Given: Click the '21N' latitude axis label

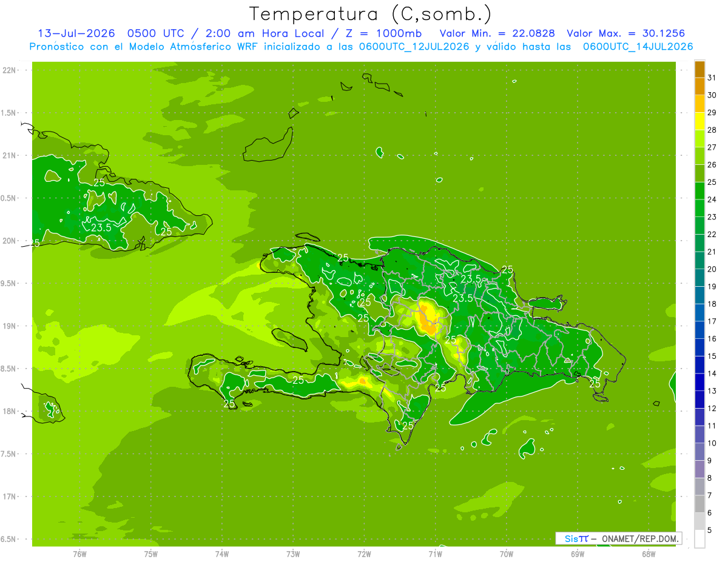Looking at the screenshot, I should [10, 156].
